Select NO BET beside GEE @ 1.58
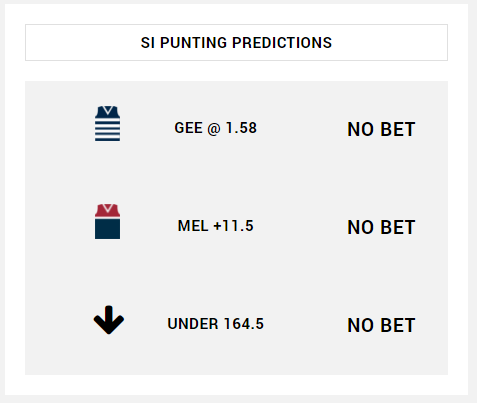The image size is (477, 403). tap(381, 129)
